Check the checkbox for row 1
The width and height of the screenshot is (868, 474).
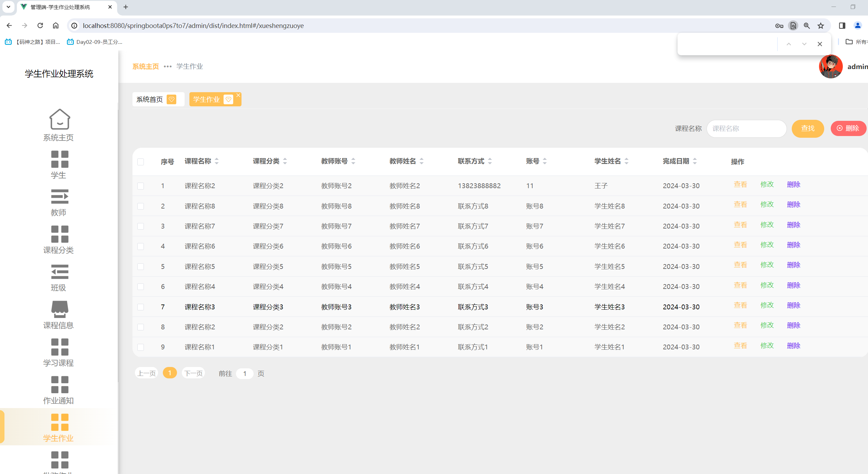coord(140,186)
